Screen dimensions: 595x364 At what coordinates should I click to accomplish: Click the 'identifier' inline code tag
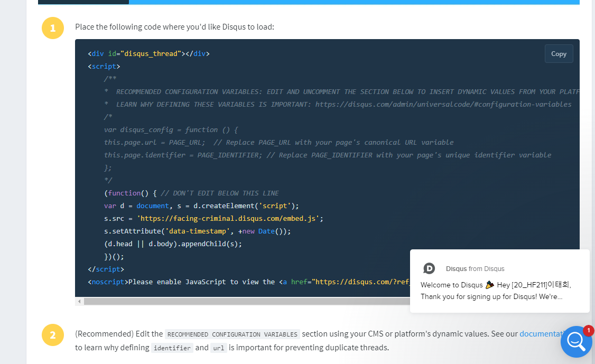[x=172, y=348]
